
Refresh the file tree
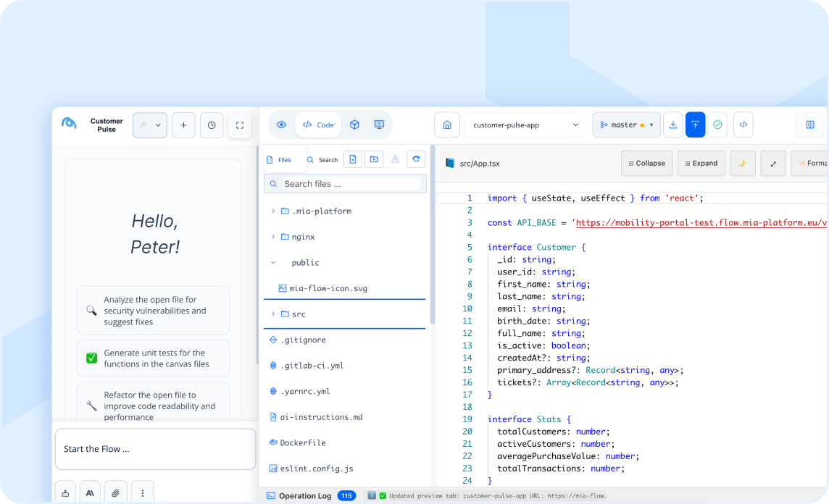click(416, 159)
